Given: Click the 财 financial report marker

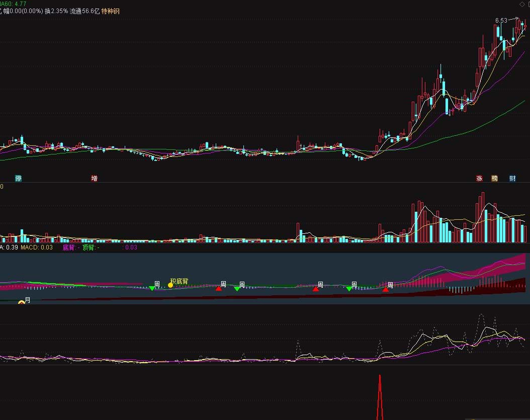Looking at the screenshot, I should pyautogui.click(x=513, y=178).
